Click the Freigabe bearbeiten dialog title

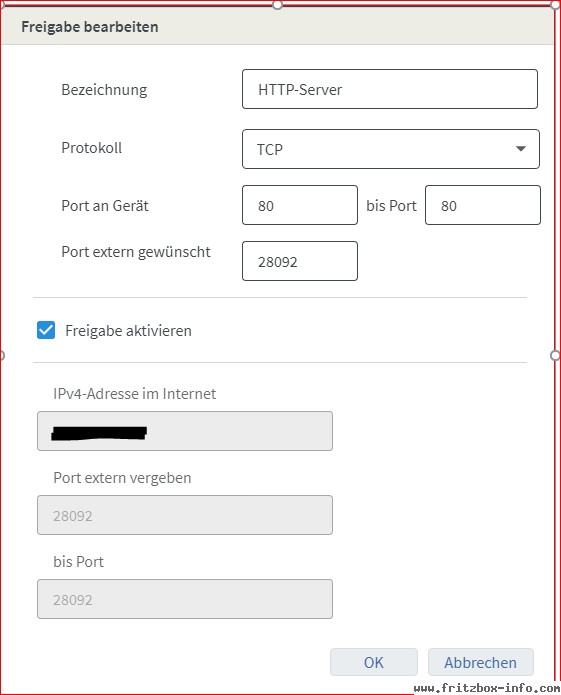tap(90, 27)
